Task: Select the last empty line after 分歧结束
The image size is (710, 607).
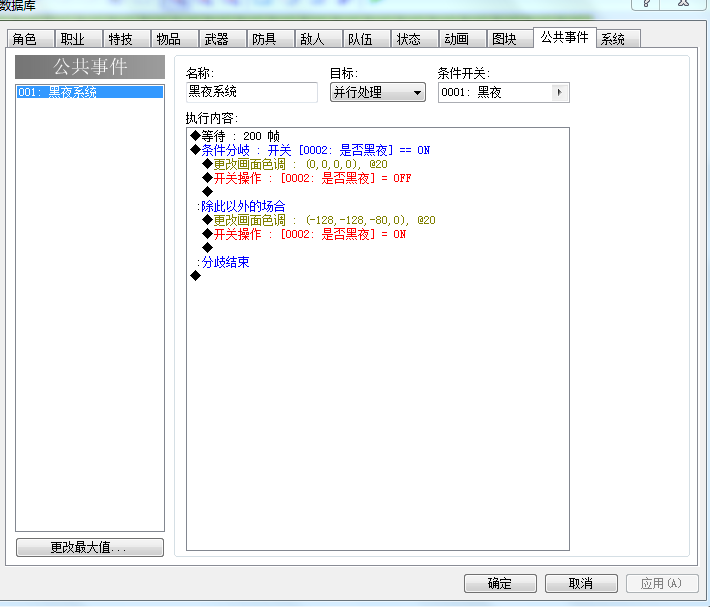Action: coord(378,276)
